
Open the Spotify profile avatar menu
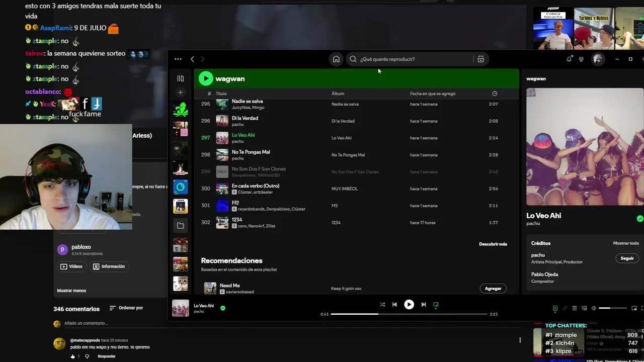598,59
